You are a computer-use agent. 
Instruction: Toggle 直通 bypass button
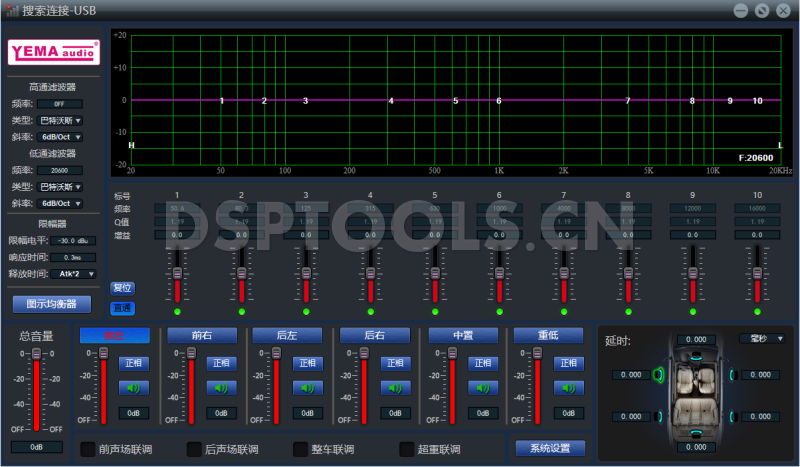[x=122, y=308]
